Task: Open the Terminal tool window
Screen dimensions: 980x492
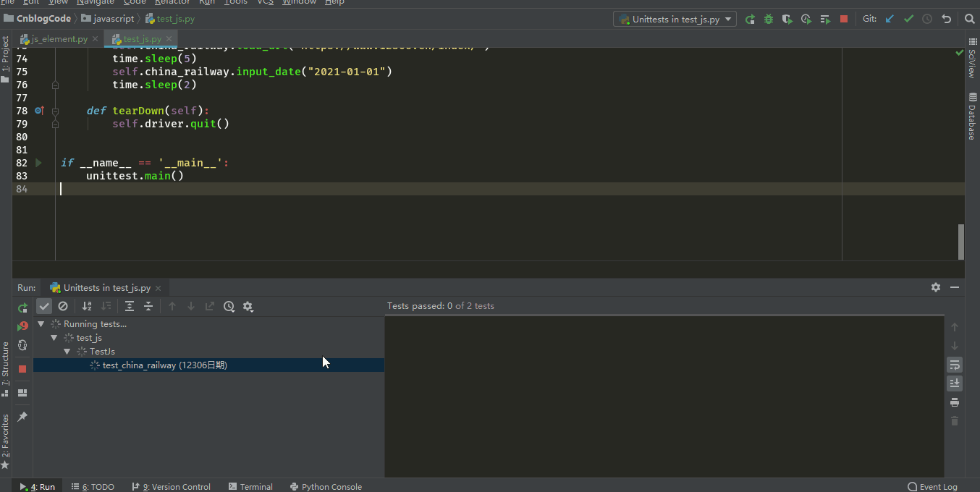Action: point(250,487)
